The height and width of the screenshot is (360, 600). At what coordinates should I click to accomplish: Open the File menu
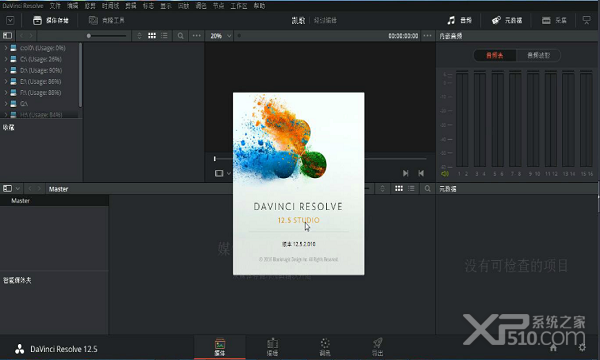click(55, 6)
